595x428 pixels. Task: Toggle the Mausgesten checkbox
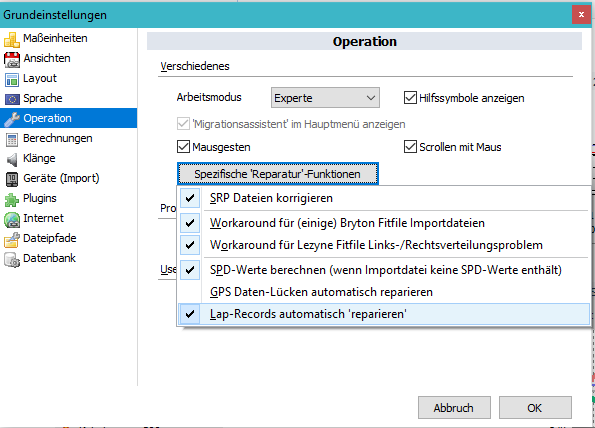pyautogui.click(x=183, y=146)
